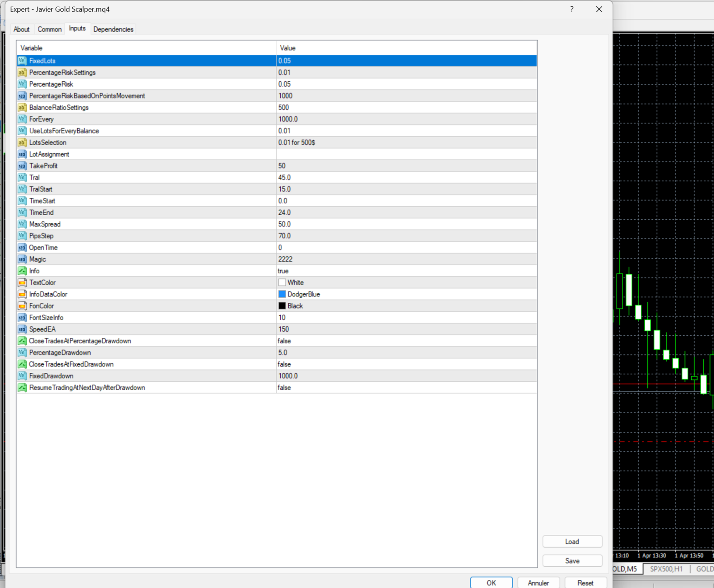This screenshot has width=714, height=588.
Task: Click the blue InfoDataColor swatch
Action: (282, 294)
